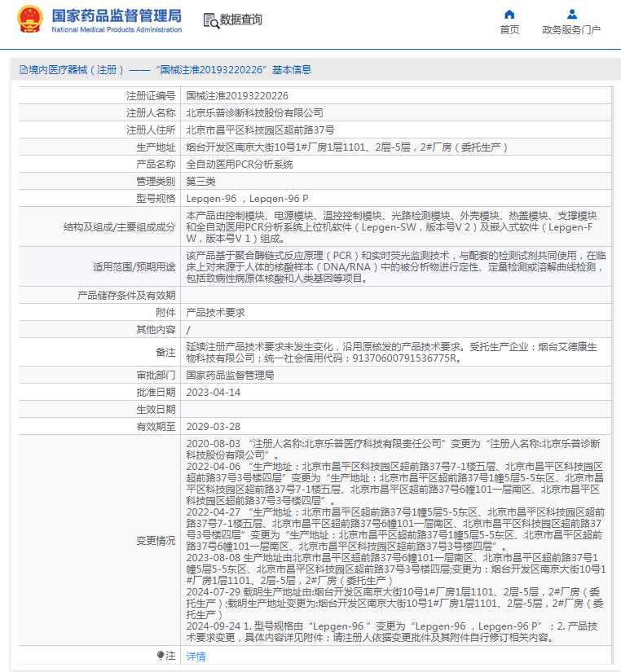
Task: Click the 生产地址 label
Action: click(156, 147)
